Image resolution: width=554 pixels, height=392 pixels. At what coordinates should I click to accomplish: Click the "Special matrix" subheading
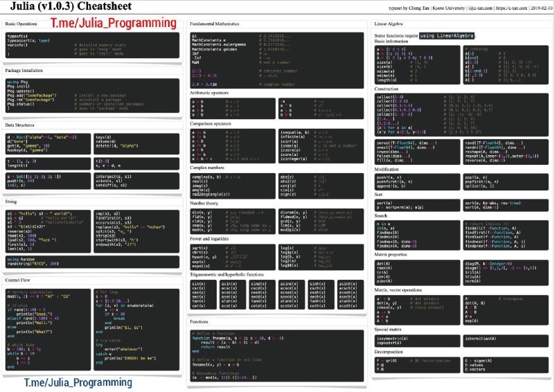tap(388, 330)
